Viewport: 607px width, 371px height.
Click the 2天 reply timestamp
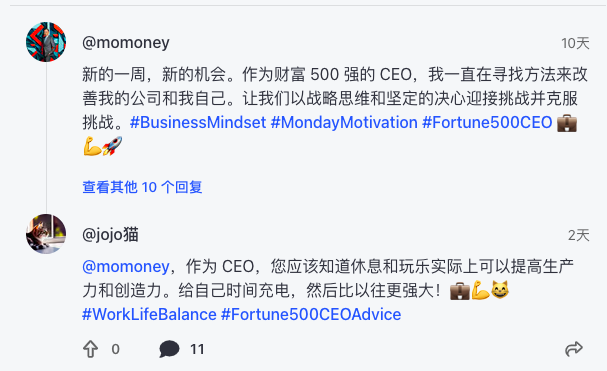579,235
